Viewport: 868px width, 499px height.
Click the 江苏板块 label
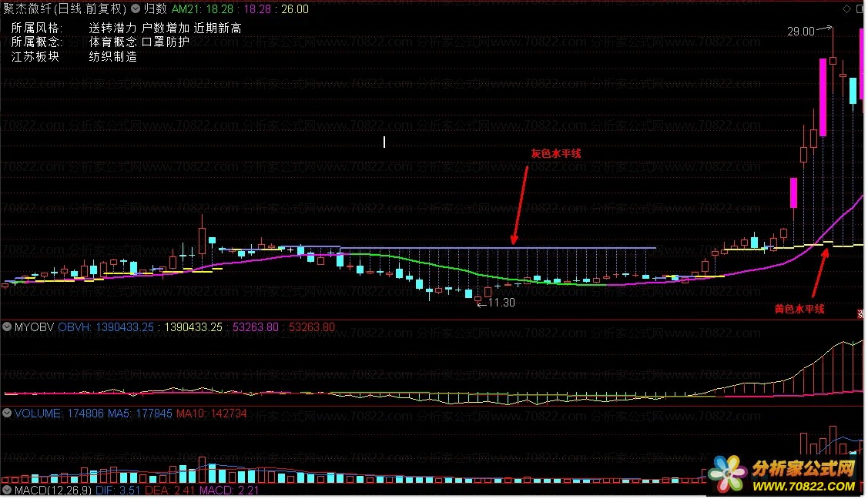(35, 56)
